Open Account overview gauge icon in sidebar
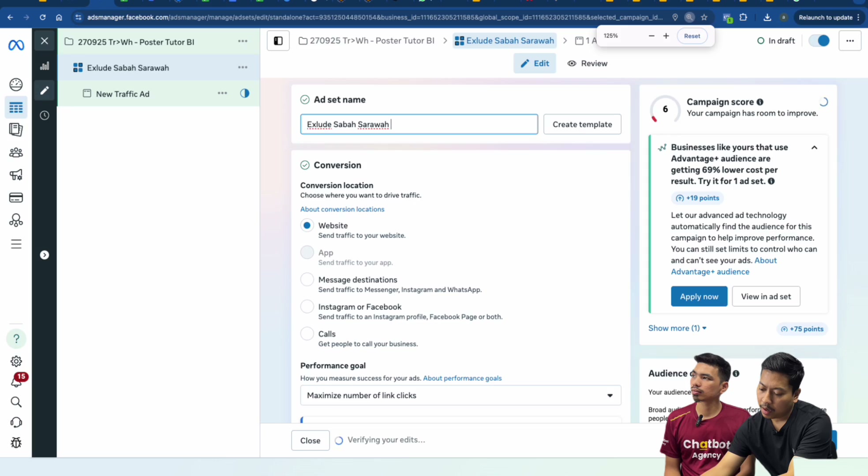This screenshot has width=868, height=476. pyautogui.click(x=16, y=84)
